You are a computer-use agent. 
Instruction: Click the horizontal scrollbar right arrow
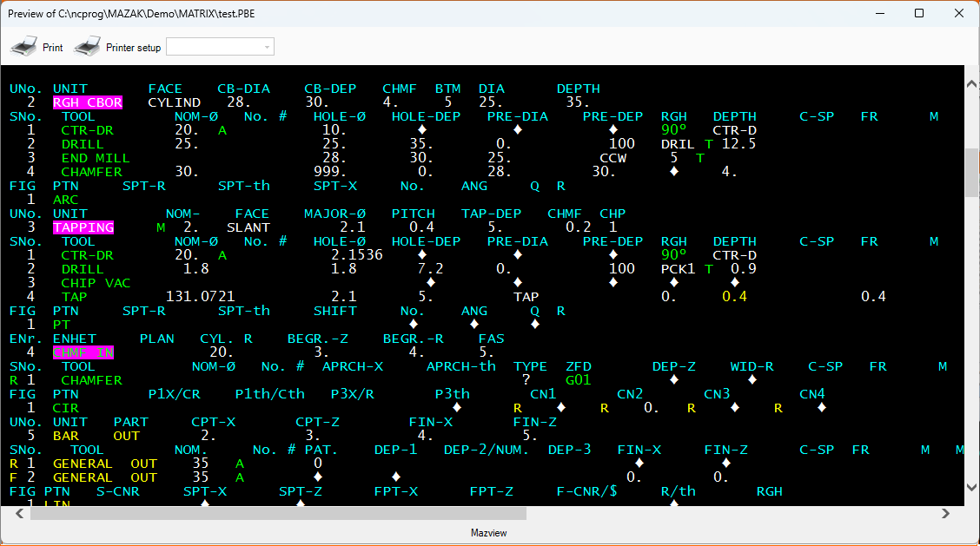click(945, 514)
